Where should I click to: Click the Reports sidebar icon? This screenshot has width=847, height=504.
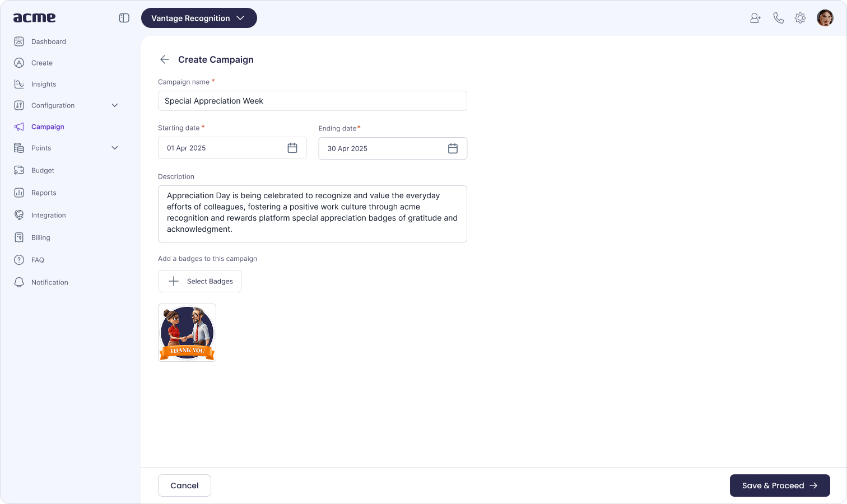[19, 193]
